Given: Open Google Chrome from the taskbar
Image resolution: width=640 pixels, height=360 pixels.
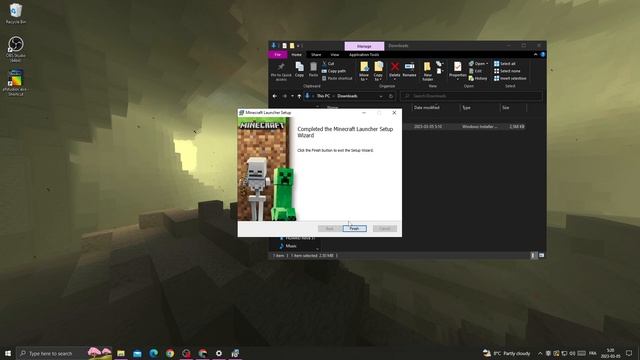Looking at the screenshot, I should coord(170,353).
